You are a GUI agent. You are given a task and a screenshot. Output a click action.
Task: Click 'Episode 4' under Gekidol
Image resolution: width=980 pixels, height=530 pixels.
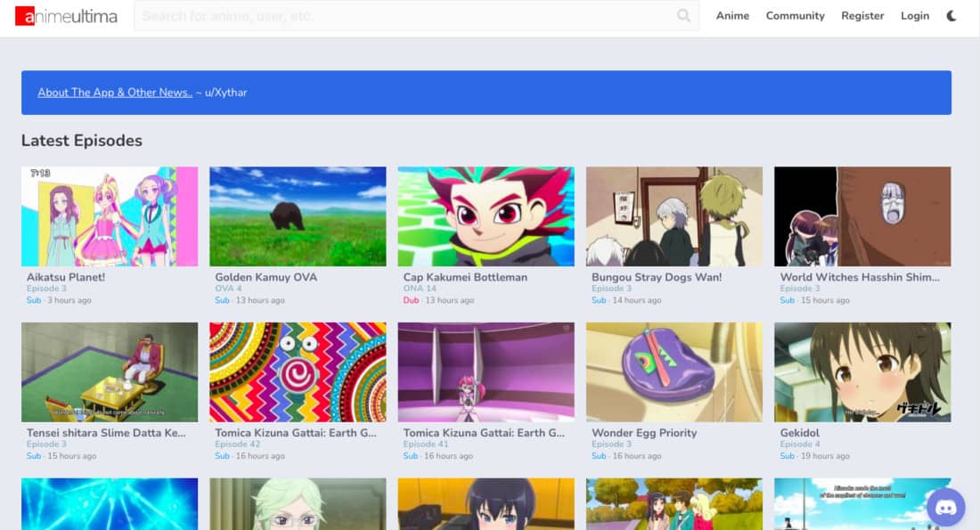pyautogui.click(x=799, y=444)
